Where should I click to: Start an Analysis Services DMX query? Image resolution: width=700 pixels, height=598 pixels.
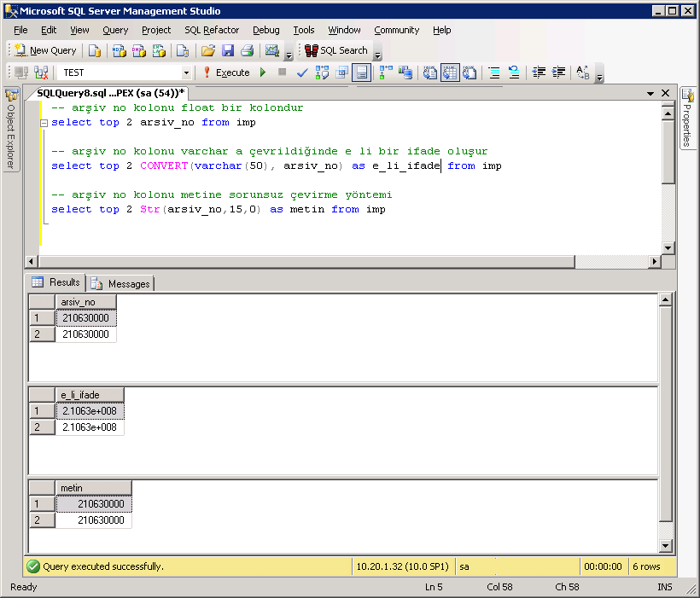pos(139,51)
